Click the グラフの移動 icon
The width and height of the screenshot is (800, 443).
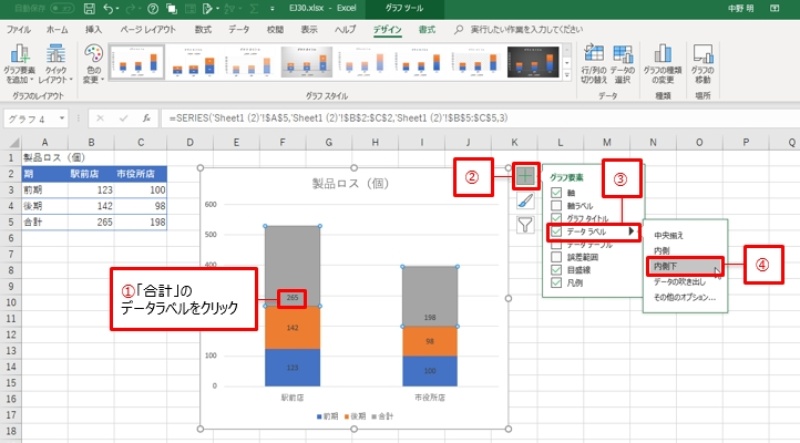(x=702, y=62)
